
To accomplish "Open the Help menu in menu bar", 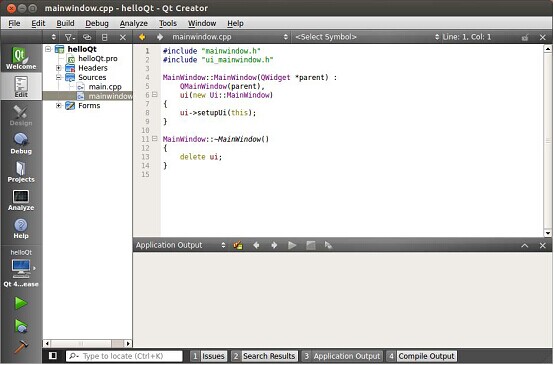I will (x=235, y=23).
